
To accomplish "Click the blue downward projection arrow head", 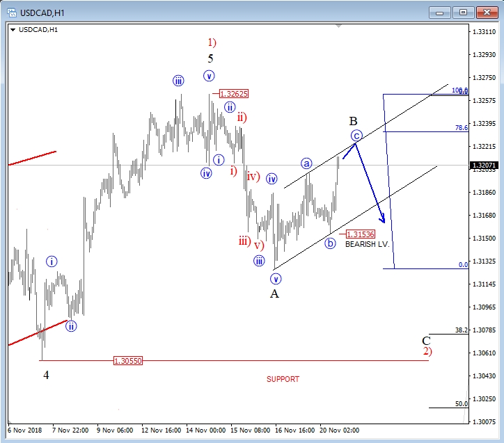I will point(382,219).
